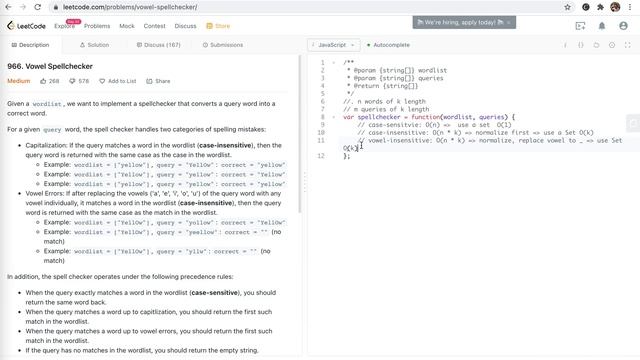Click the curly braces format code icon
This screenshot has width=640, height=360.
click(581, 45)
